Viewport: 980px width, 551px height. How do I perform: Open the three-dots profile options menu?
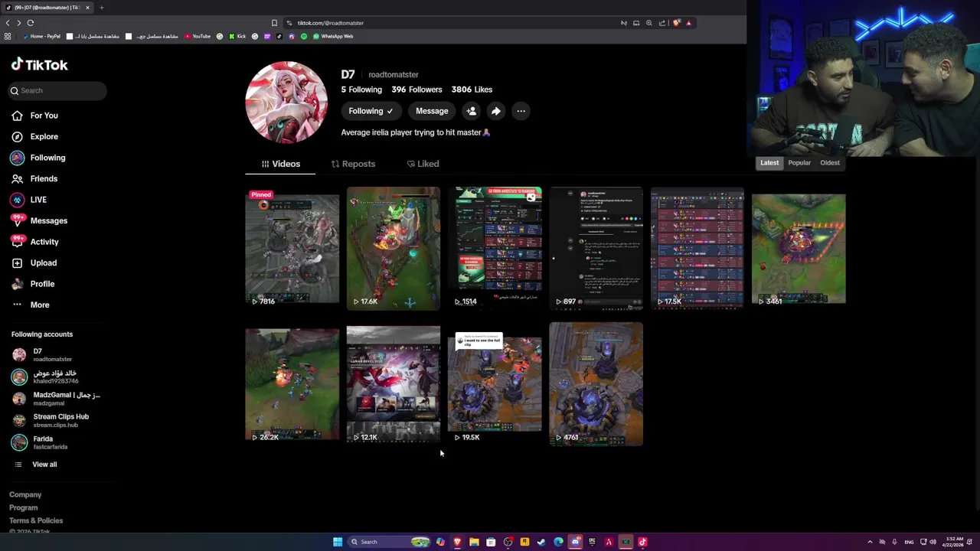coord(521,111)
